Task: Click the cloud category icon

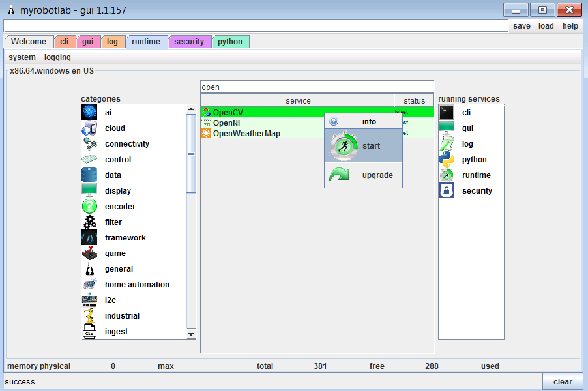Action: 89,128
